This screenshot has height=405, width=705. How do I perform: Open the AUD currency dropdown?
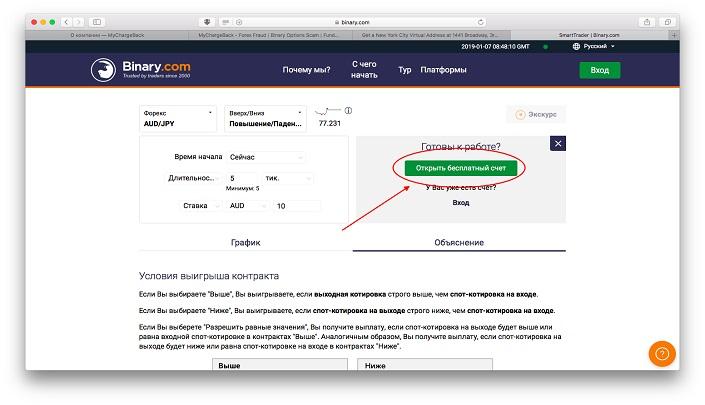tap(246, 206)
